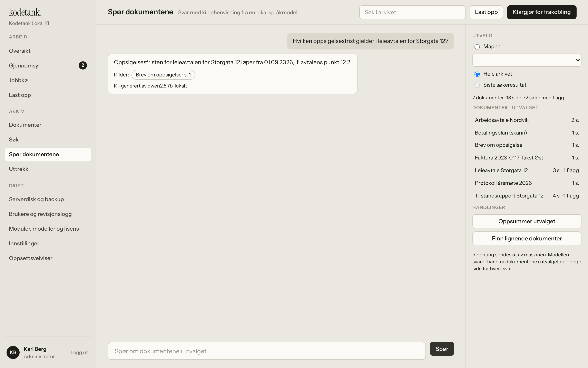Open the Uttrekk page

[x=48, y=169]
